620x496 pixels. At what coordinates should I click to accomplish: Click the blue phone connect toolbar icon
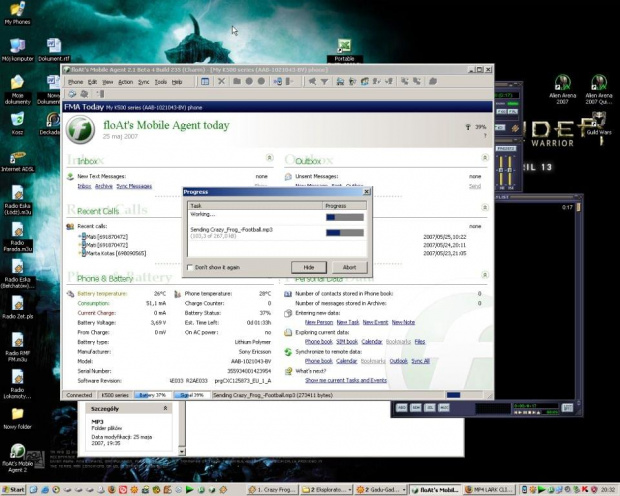(x=278, y=81)
